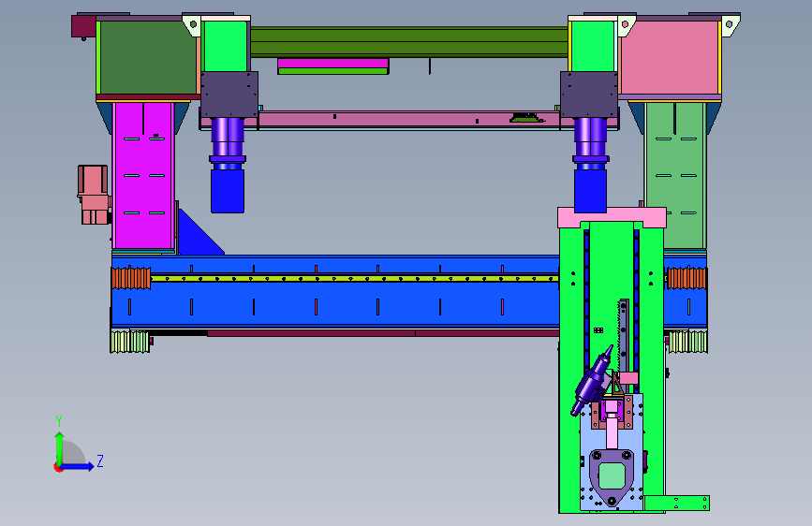Select the olive green top cross beam
The width and height of the screenshot is (812, 526).
click(409, 42)
